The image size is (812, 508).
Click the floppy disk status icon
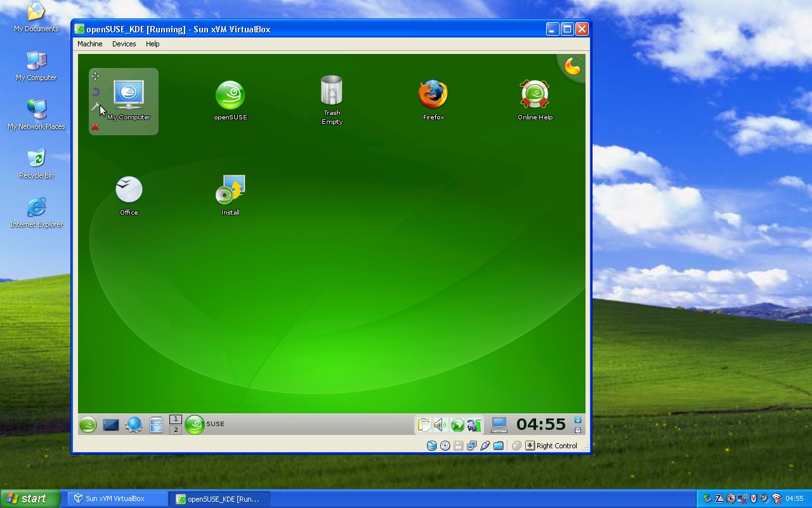click(459, 446)
